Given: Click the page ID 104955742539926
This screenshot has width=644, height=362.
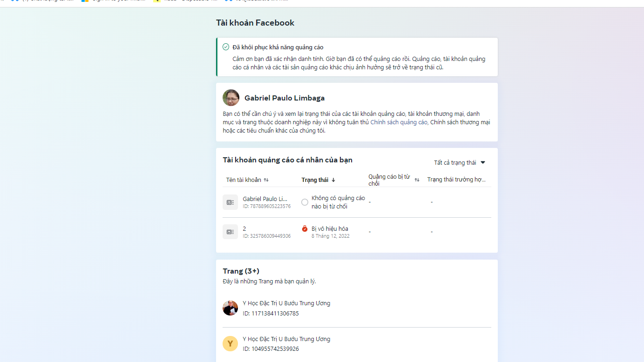Looking at the screenshot, I should coord(271,349).
